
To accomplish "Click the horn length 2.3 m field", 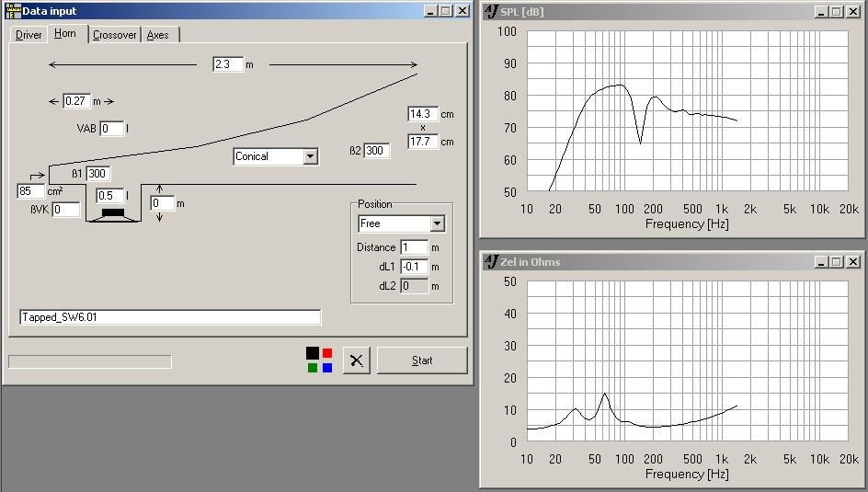I will click(227, 64).
